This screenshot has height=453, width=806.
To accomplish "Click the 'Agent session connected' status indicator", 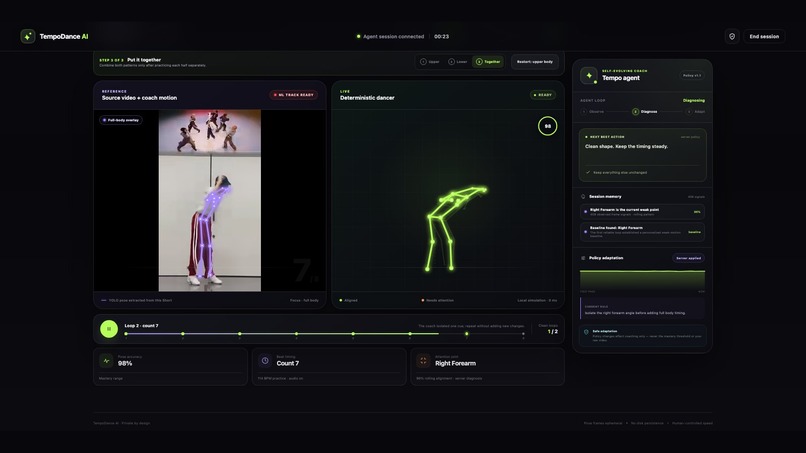I will point(391,37).
